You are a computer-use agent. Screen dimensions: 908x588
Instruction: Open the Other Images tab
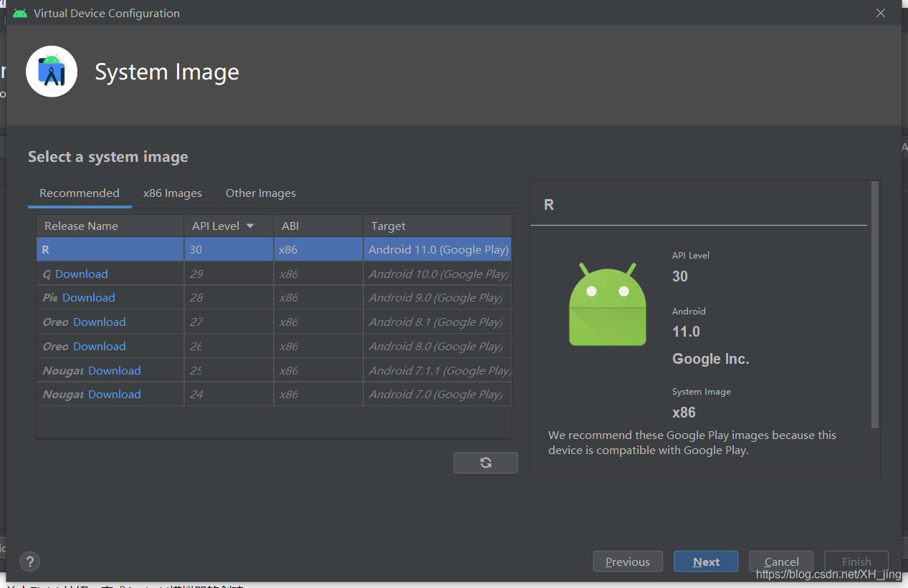(x=261, y=193)
